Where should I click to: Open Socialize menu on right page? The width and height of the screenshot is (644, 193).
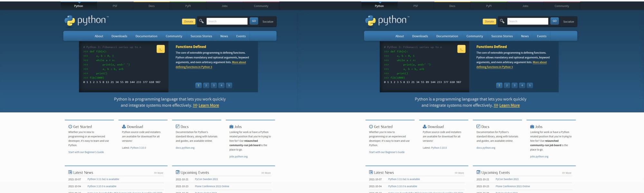coord(569,22)
